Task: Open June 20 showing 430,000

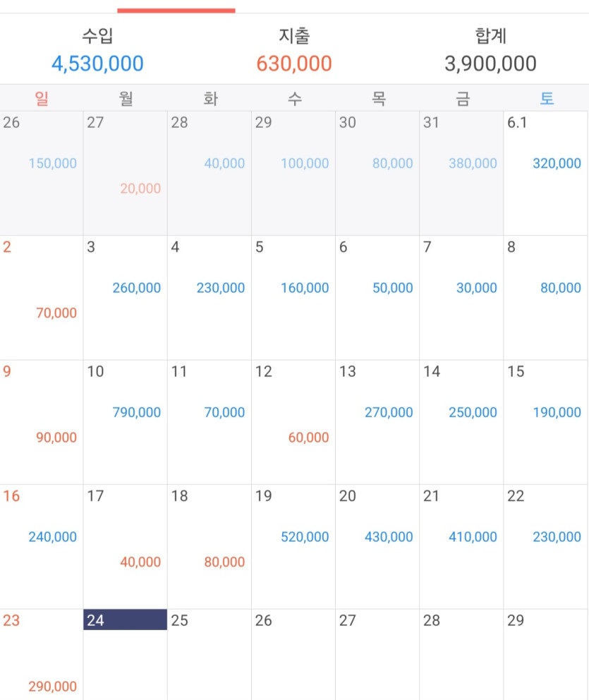Action: click(377, 547)
